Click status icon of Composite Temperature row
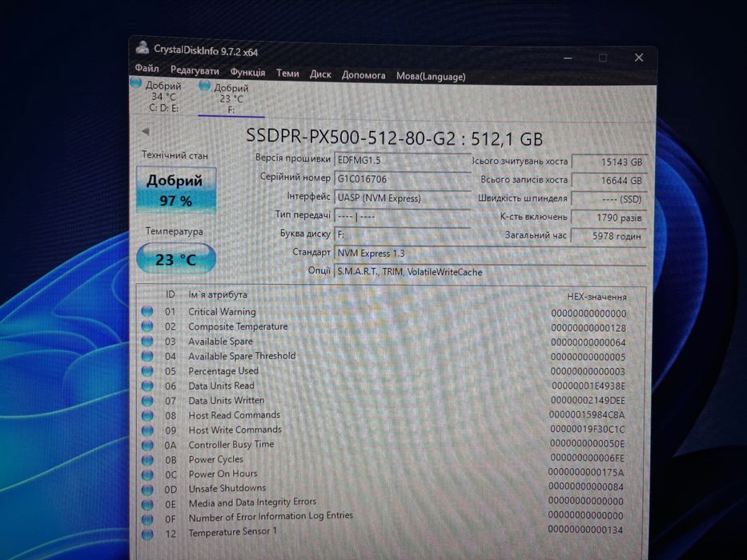Image resolution: width=747 pixels, height=560 pixels. click(x=147, y=326)
